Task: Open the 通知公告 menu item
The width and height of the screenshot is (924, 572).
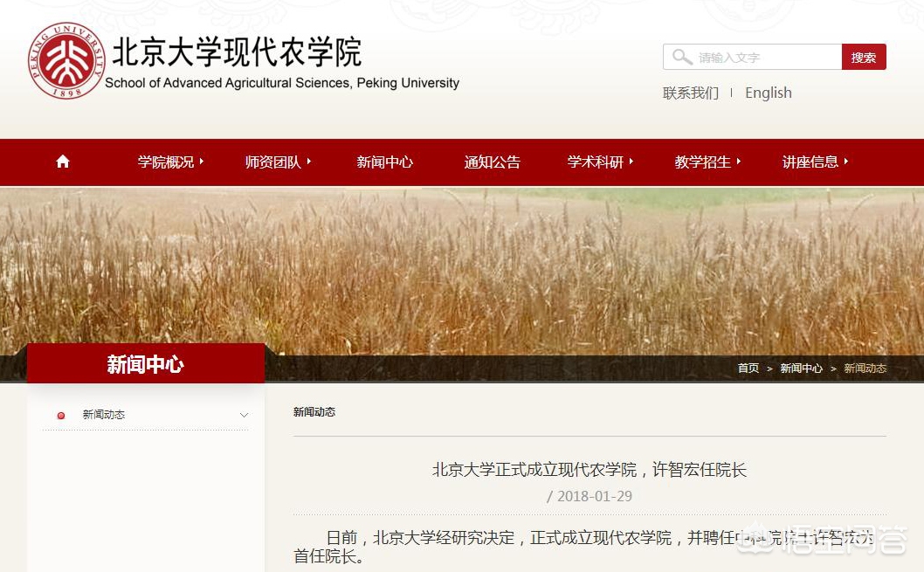Action: (x=492, y=162)
